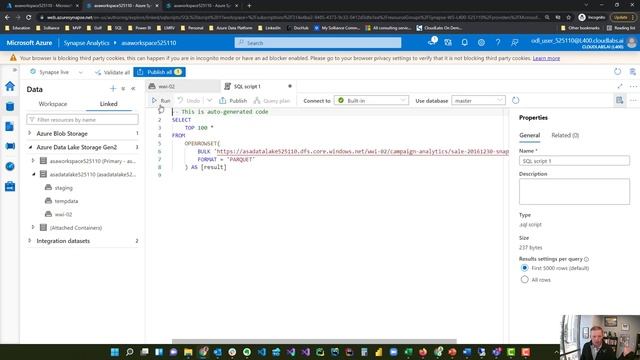
Task: Expand the editor to full screen
Action: click(x=620, y=86)
